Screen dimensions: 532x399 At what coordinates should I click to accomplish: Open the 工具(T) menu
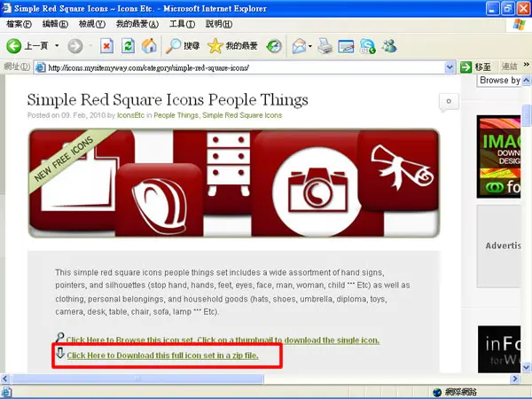[x=182, y=24]
